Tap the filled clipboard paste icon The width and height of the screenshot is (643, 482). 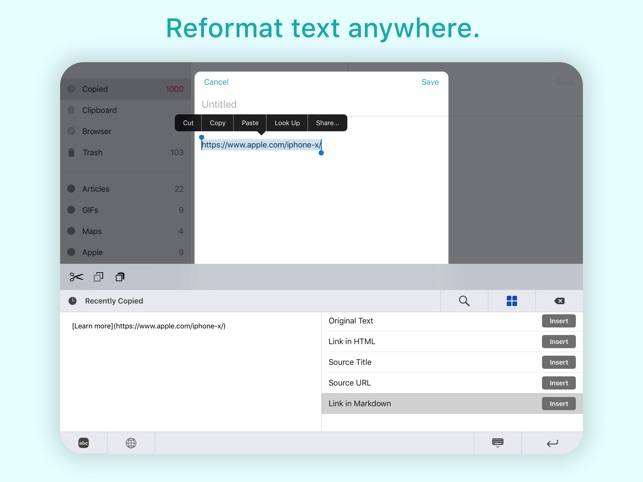120,277
